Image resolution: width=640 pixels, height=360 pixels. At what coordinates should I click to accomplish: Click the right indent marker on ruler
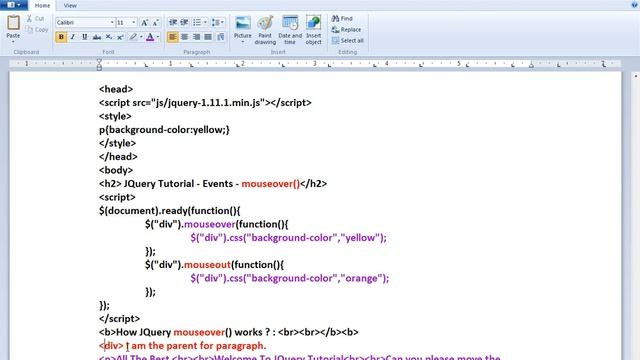coord(531,64)
